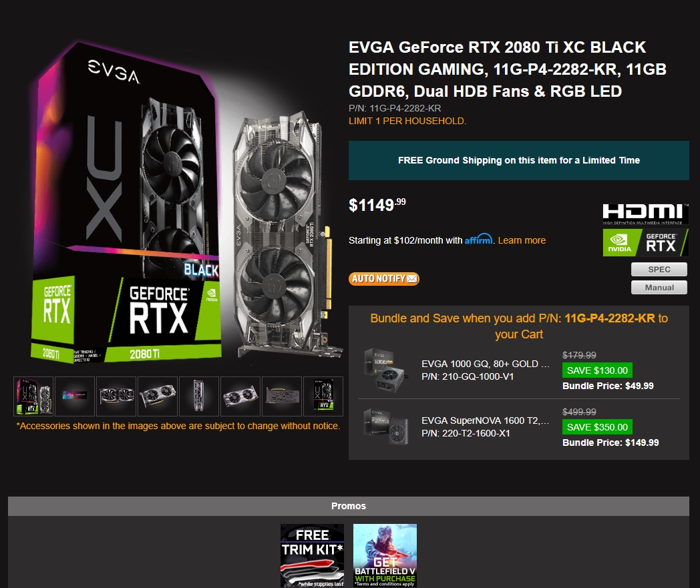Open the Manual button
The image size is (700, 588).
click(659, 288)
